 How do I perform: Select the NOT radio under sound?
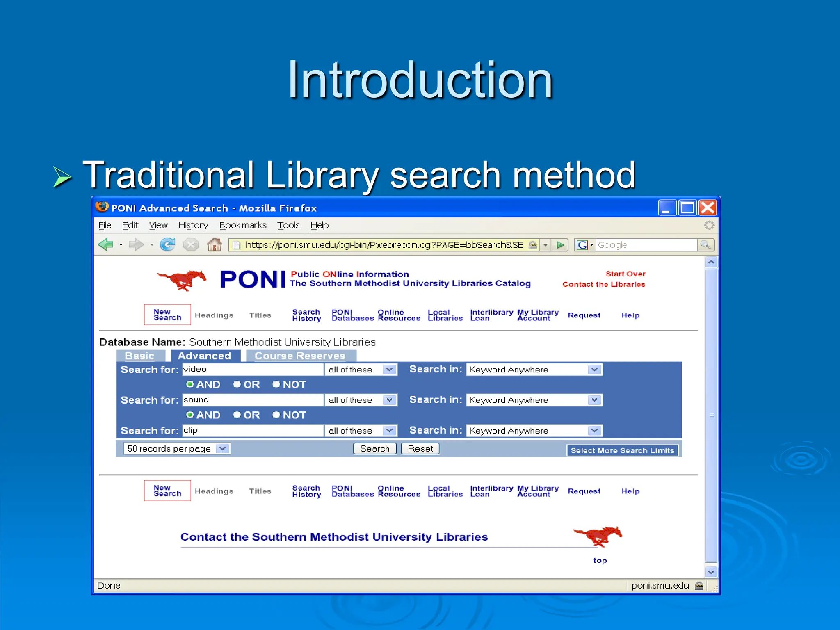pyautogui.click(x=276, y=415)
